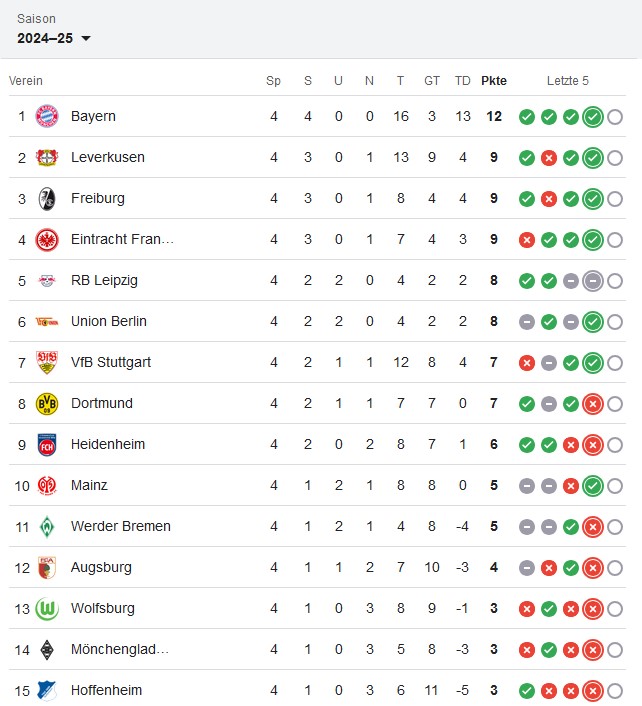
Task: Click the Union Berlin crest
Action: click(x=47, y=321)
